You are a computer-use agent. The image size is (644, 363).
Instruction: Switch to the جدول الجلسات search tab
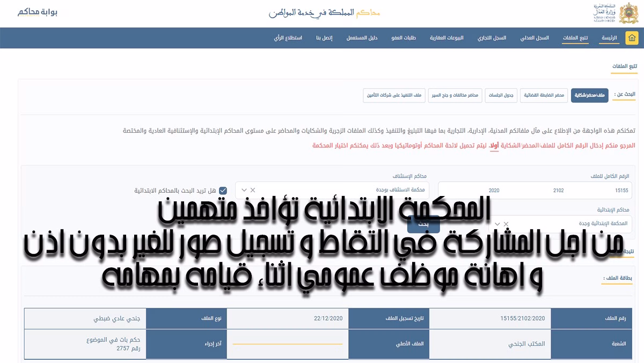(501, 95)
